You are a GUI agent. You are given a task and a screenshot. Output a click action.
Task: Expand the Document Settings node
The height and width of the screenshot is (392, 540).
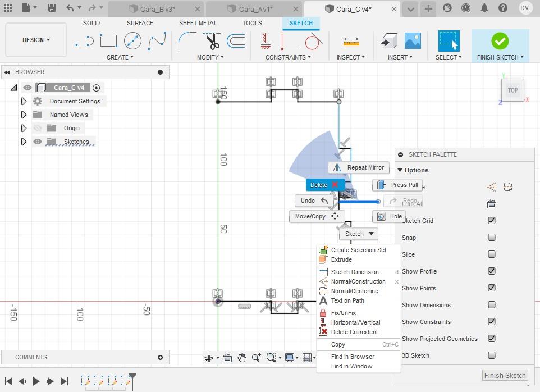(24, 101)
